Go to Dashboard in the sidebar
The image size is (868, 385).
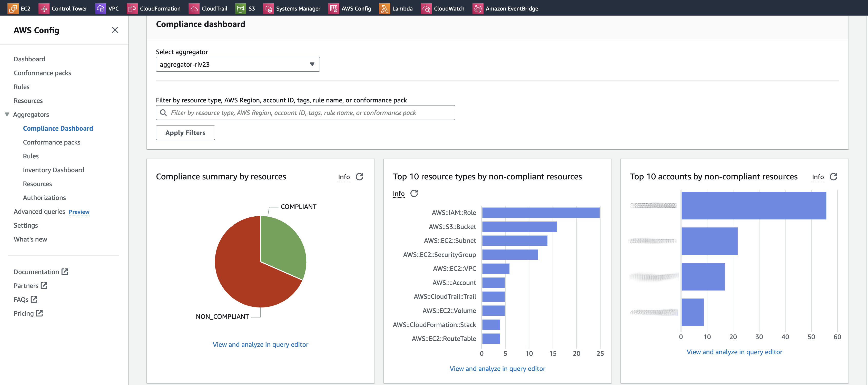[29, 59]
